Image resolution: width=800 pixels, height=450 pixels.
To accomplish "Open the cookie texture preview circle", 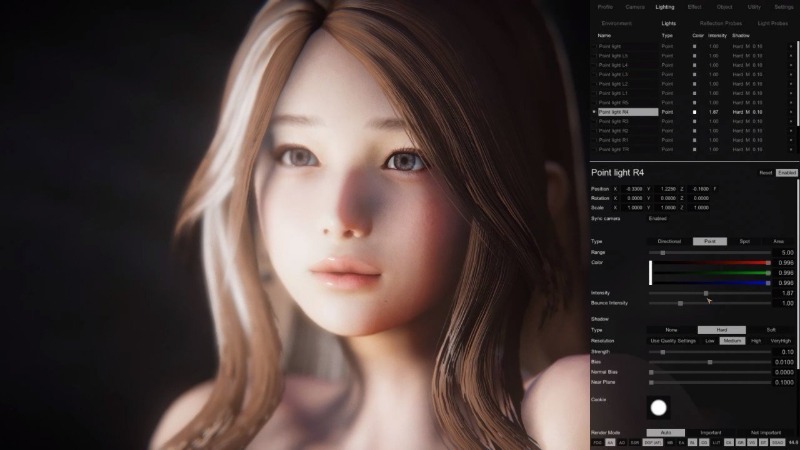I will [x=658, y=408].
